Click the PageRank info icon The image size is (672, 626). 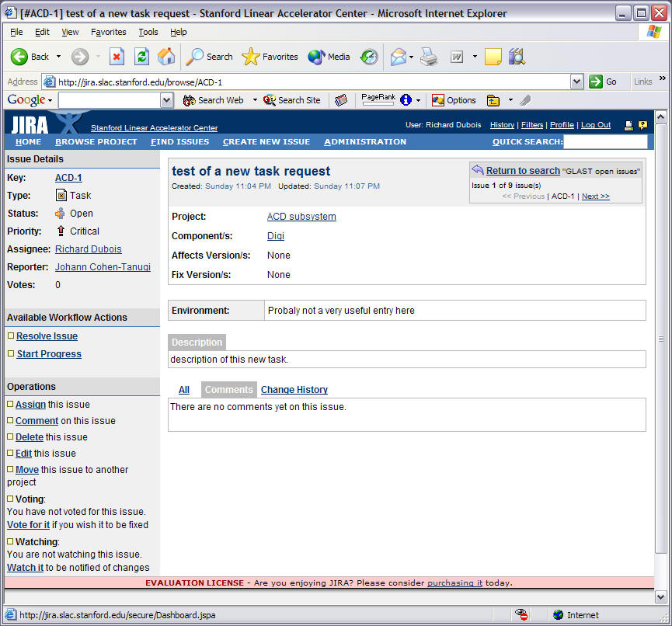[406, 100]
